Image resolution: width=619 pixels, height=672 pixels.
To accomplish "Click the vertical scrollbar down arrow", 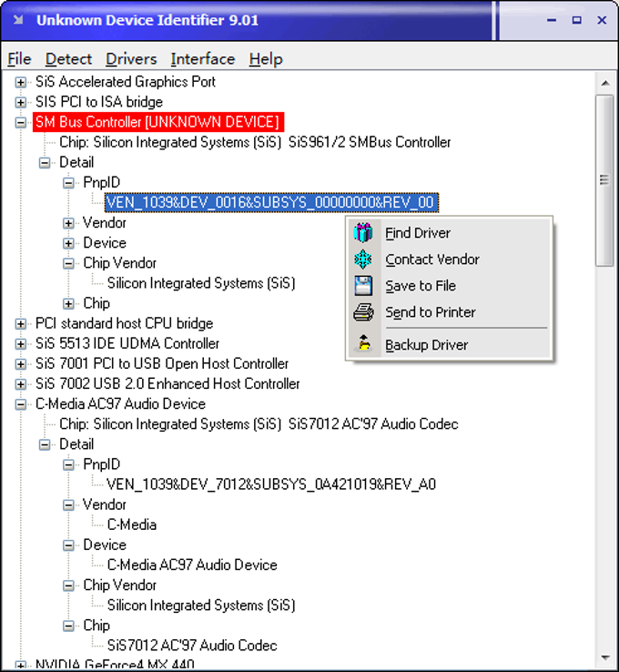I will [x=604, y=656].
